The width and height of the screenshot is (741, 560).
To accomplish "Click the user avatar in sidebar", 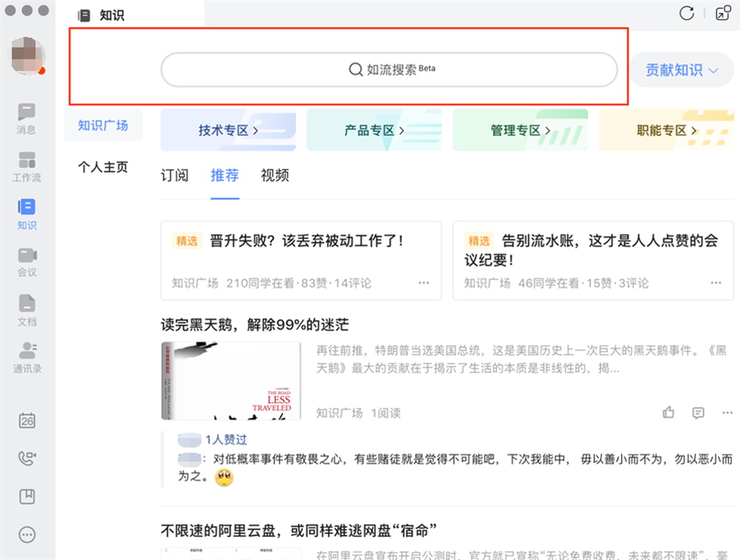I will (28, 56).
